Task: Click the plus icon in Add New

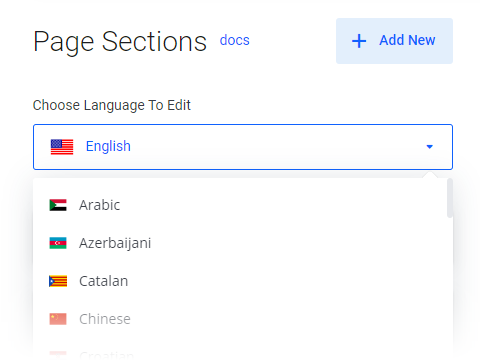Action: pyautogui.click(x=359, y=41)
